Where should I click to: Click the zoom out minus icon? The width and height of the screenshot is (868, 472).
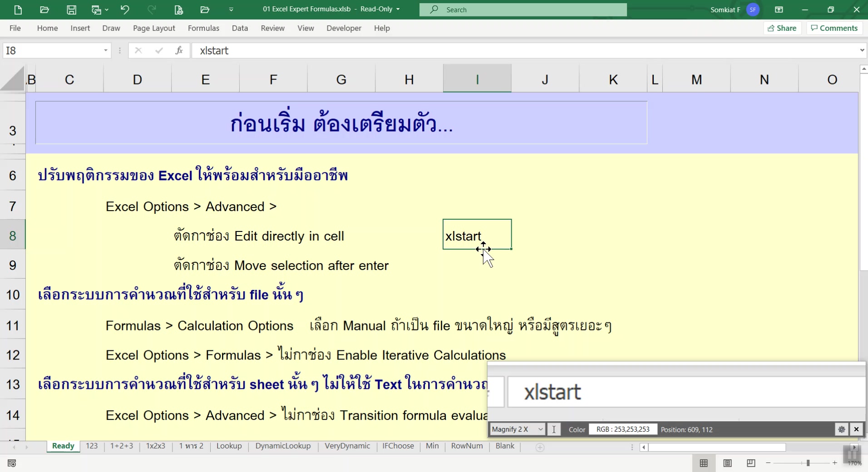[x=768, y=463]
